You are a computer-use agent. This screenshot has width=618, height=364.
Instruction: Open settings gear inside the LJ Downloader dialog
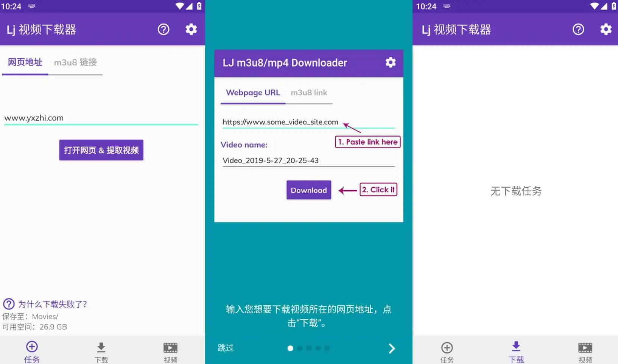pyautogui.click(x=391, y=63)
